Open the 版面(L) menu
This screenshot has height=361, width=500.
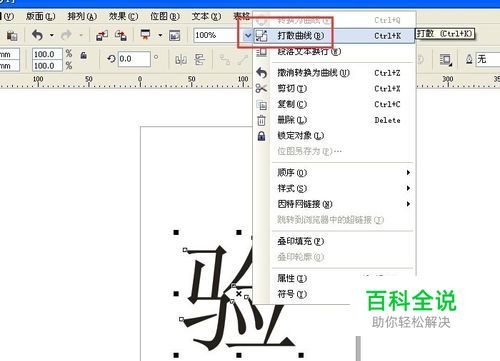[x=40, y=16]
